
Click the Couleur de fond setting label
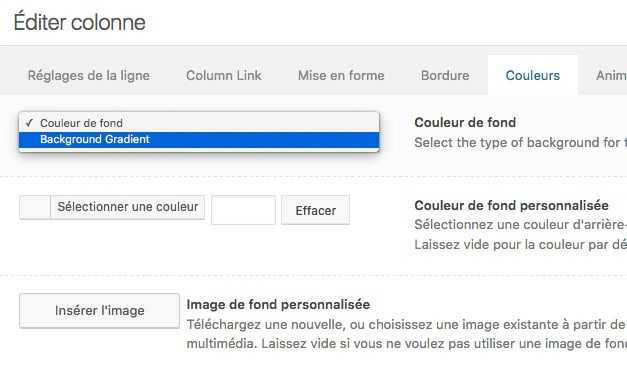465,122
